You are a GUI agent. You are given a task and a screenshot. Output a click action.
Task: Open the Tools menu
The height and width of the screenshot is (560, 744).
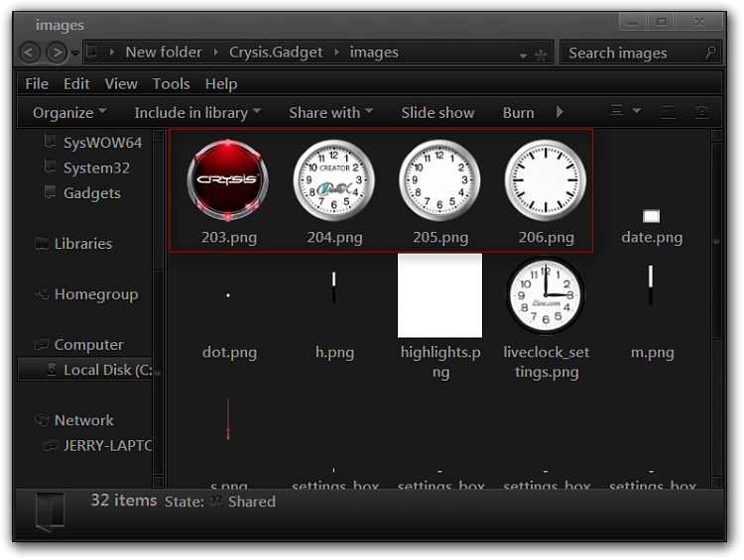point(172,84)
